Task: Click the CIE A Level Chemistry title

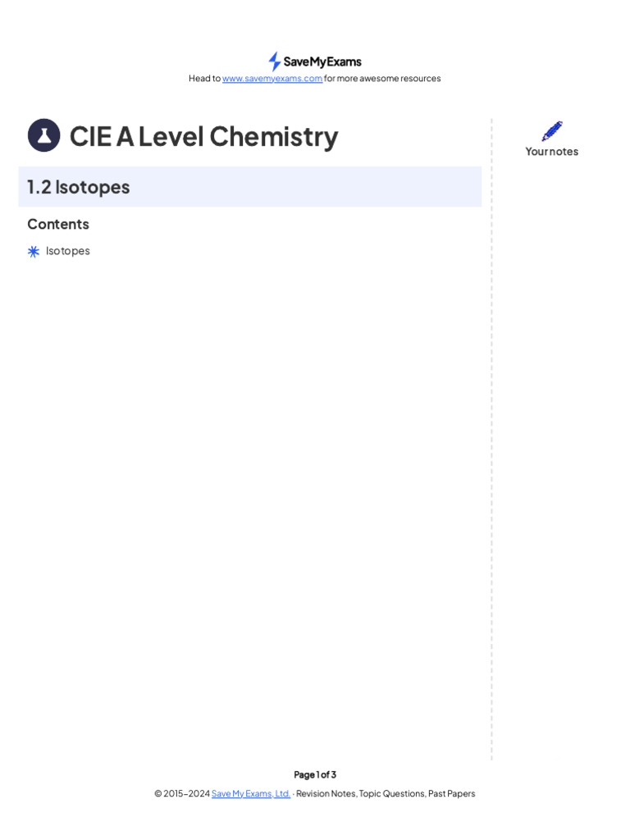Action: click(x=204, y=137)
